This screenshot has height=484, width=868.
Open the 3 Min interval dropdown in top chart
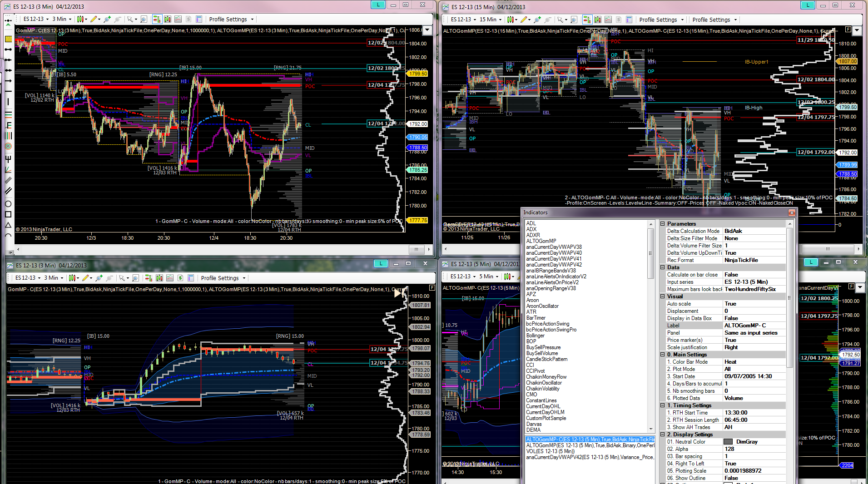pyautogui.click(x=62, y=19)
